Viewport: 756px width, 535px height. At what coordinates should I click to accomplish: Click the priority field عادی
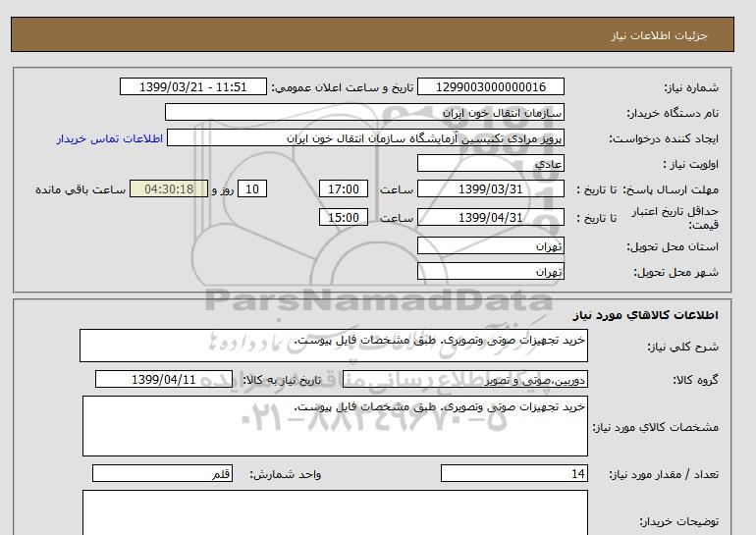point(490,163)
